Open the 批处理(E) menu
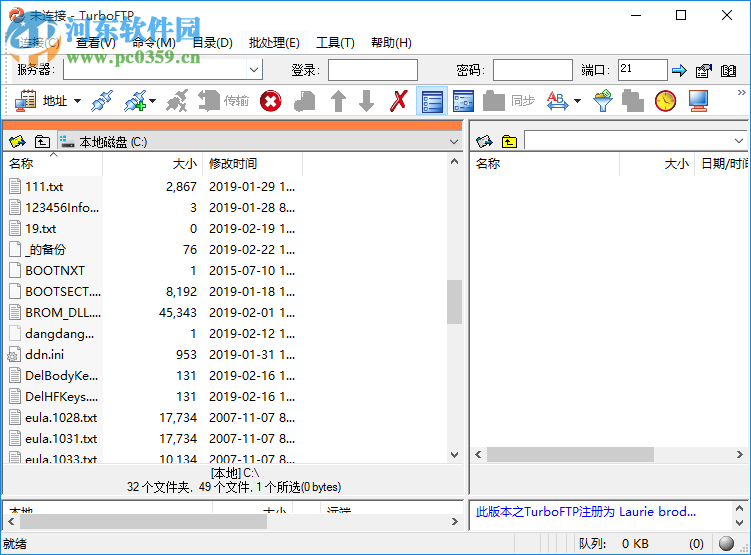Viewport: 751px width, 555px height. (274, 43)
